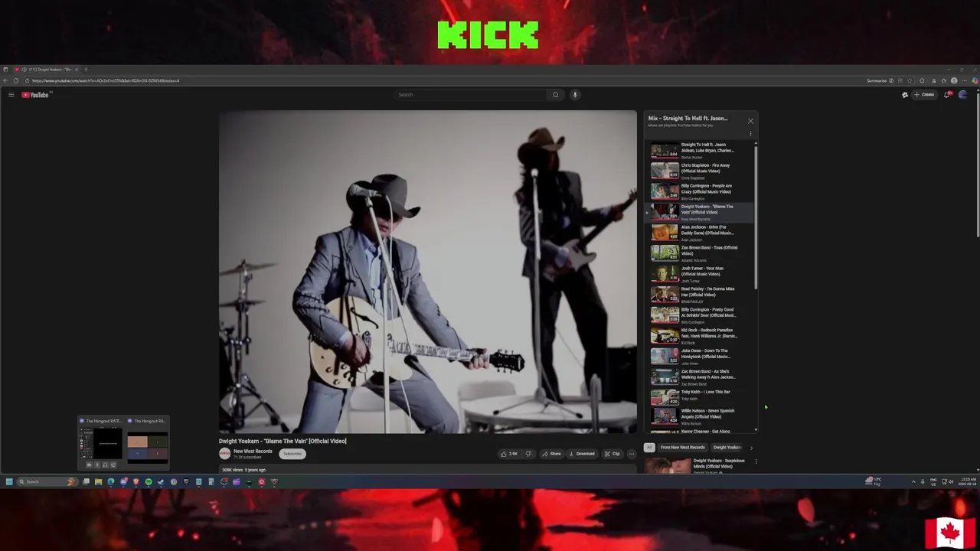The image size is (980, 551).
Task: Click the Windows taskbar search box
Action: pos(47,482)
